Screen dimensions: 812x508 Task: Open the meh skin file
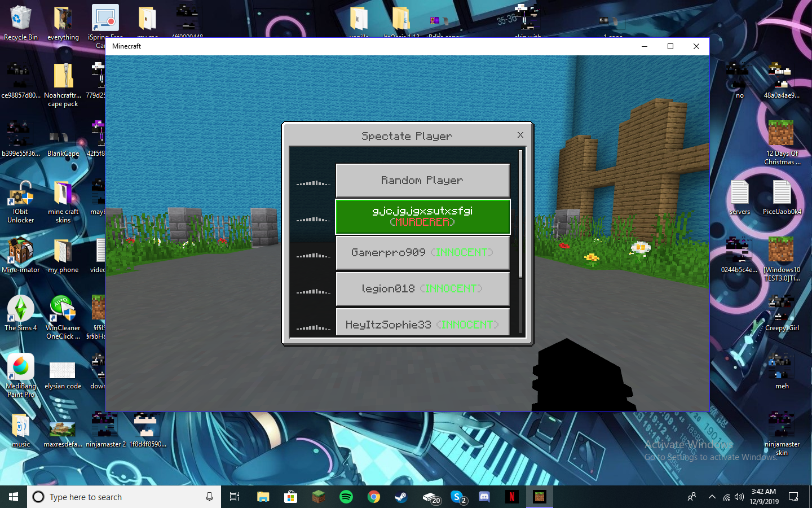[782, 371]
